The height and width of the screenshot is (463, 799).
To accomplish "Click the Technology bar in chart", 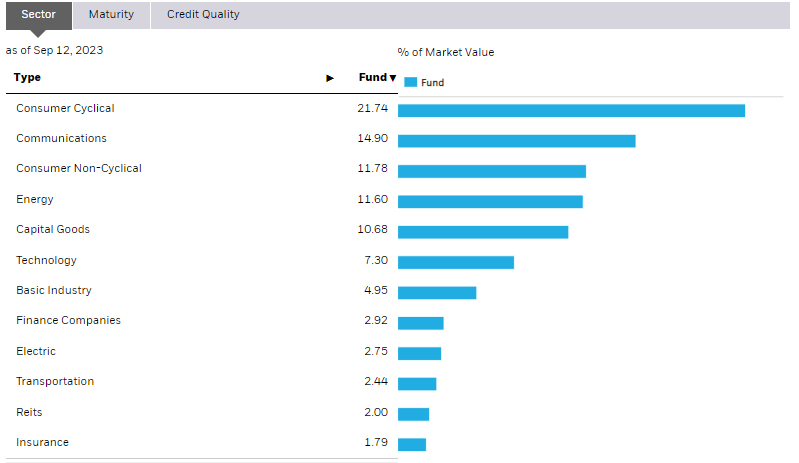I will click(455, 262).
